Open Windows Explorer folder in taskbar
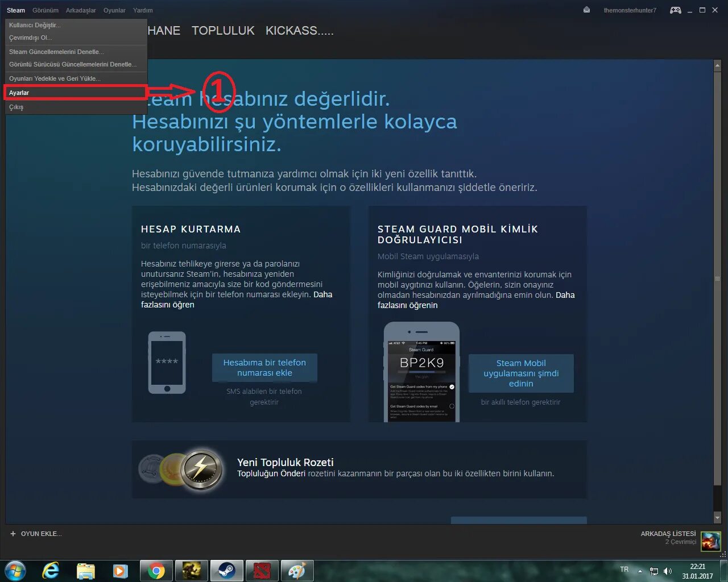 coord(85,571)
